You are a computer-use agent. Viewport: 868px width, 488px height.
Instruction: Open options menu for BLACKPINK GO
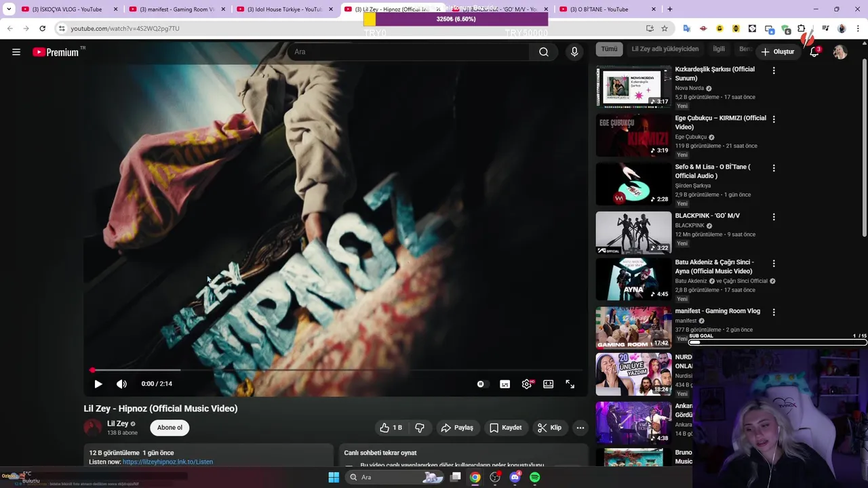[774, 217]
